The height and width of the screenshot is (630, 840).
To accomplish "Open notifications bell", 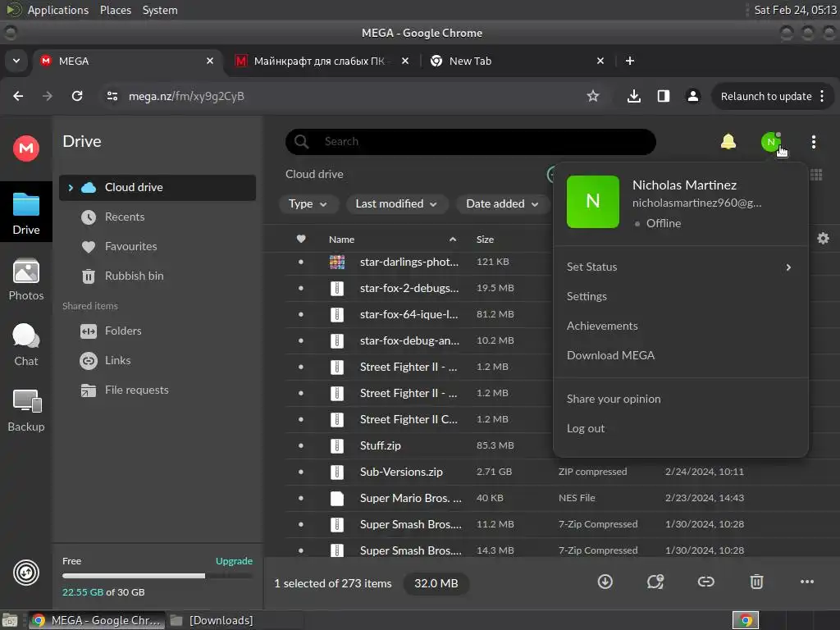I will [728, 141].
